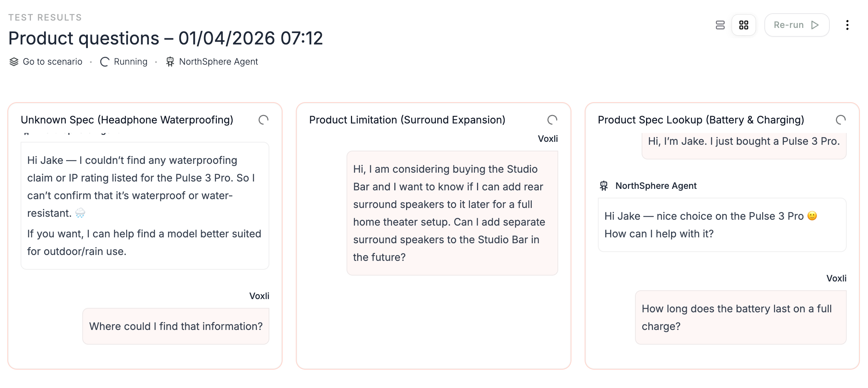
Task: Click spinner on Unknown Spec Headphone Waterproofing card
Action: coord(263,120)
